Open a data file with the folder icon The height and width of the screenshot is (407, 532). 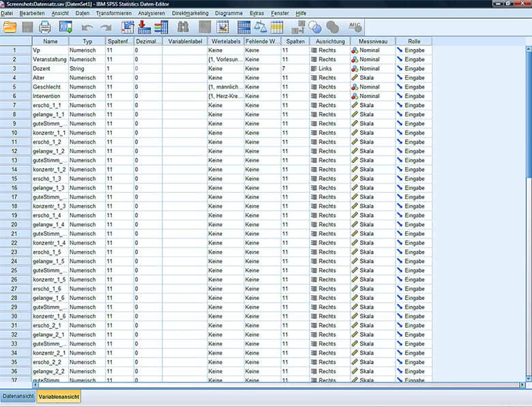pyautogui.click(x=10, y=27)
